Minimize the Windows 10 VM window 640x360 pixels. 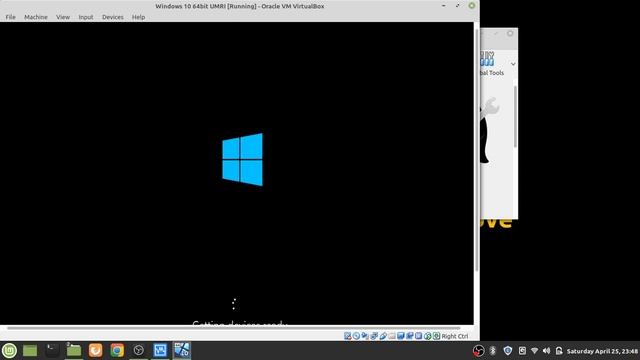coord(444,6)
